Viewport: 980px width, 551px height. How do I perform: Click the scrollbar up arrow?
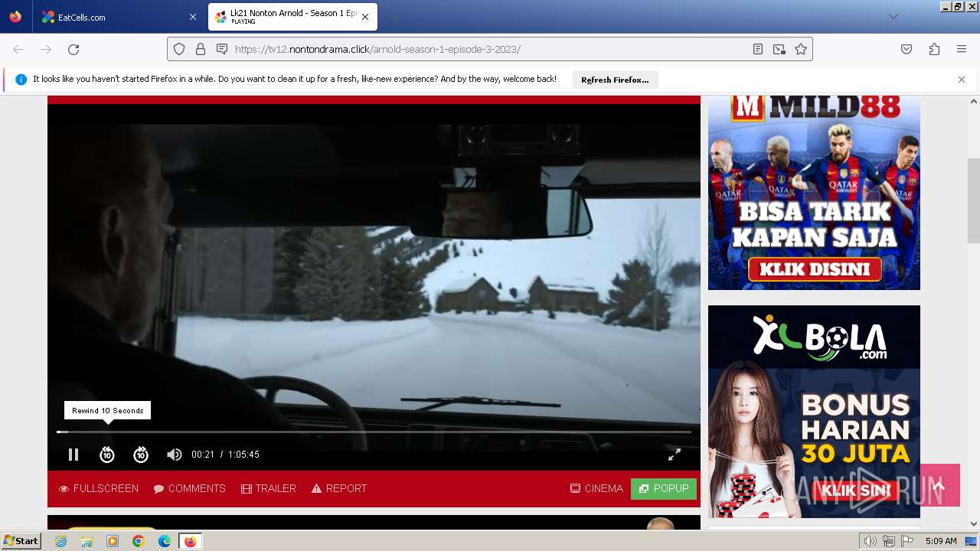973,101
